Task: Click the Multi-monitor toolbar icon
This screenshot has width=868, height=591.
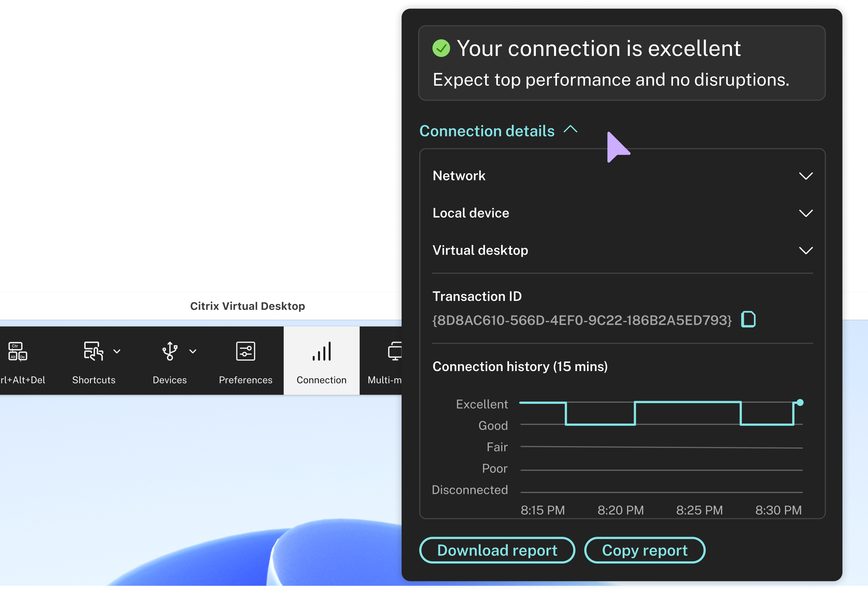Action: (394, 351)
